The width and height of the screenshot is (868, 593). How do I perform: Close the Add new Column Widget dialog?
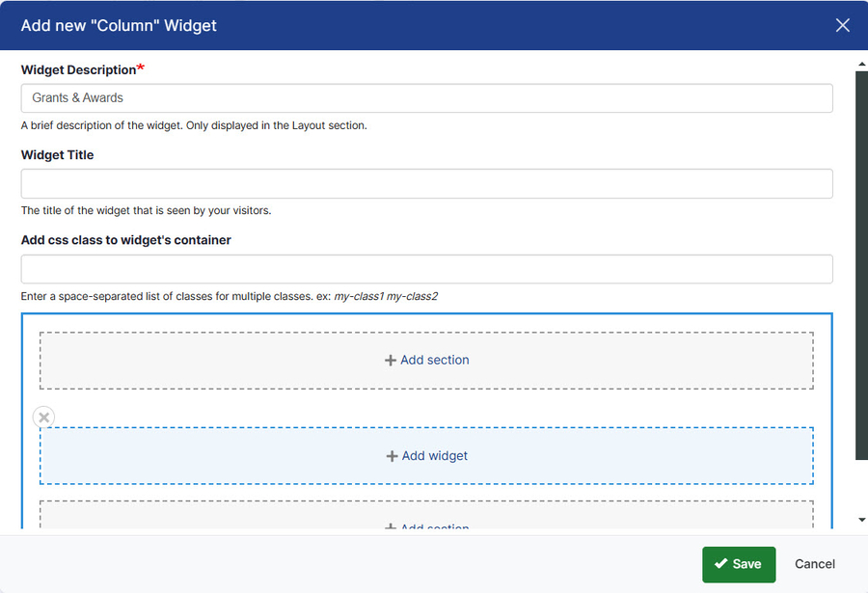coord(842,25)
